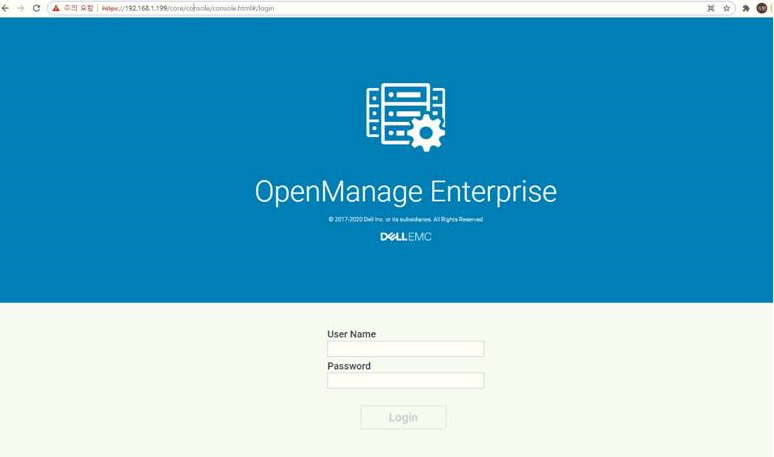Click the Korean not-secure warning text

pos(78,8)
